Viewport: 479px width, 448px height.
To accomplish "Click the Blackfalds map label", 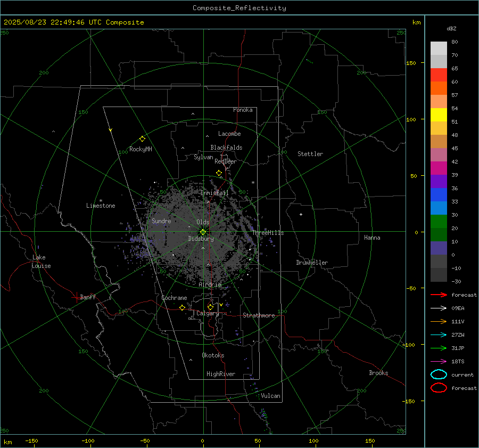I will [226, 148].
